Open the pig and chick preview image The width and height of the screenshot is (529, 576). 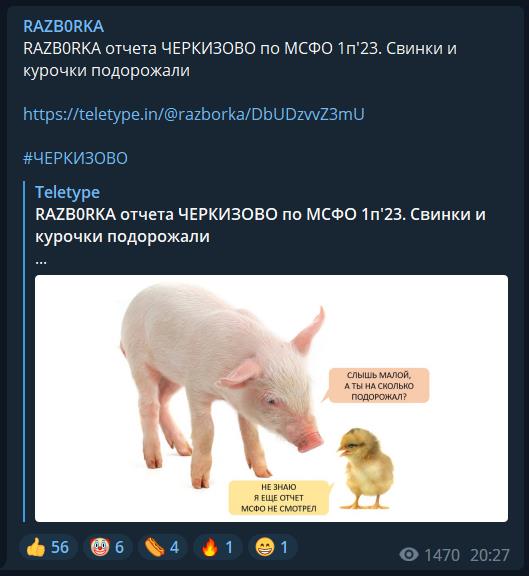[271, 399]
